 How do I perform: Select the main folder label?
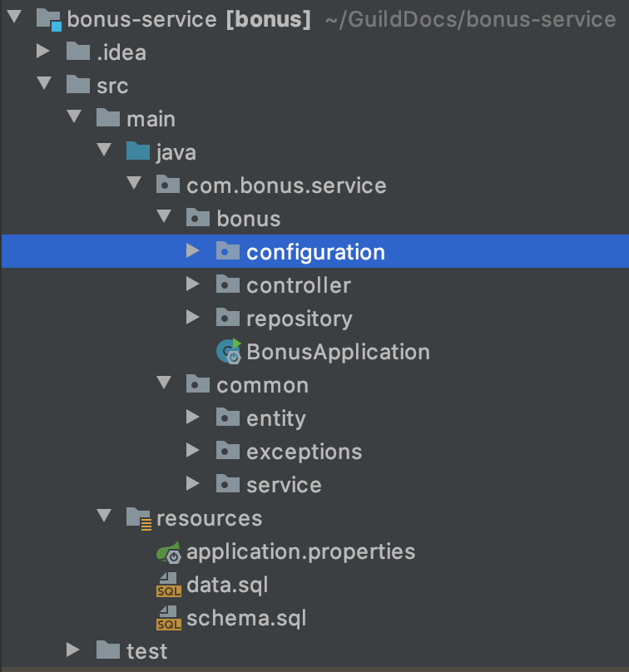(151, 119)
